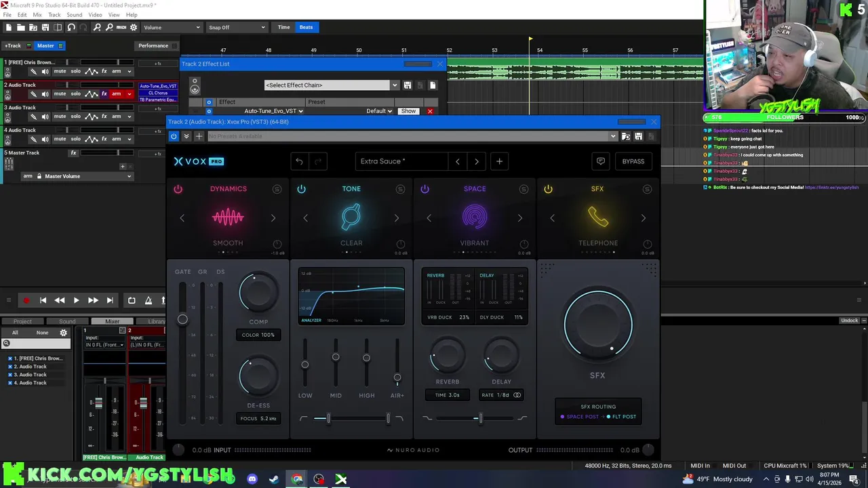Open the Volume automation dropdown
The width and height of the screenshot is (868, 488).
click(x=172, y=27)
